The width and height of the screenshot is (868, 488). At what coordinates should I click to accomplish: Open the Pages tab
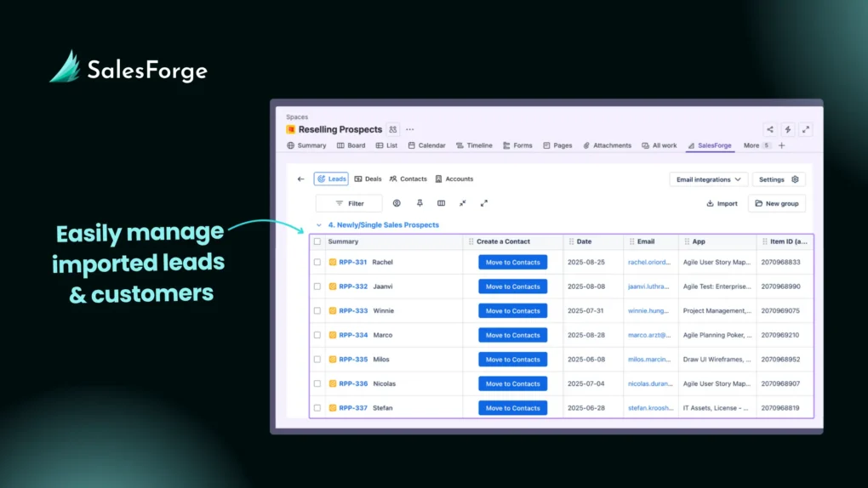tap(557, 145)
